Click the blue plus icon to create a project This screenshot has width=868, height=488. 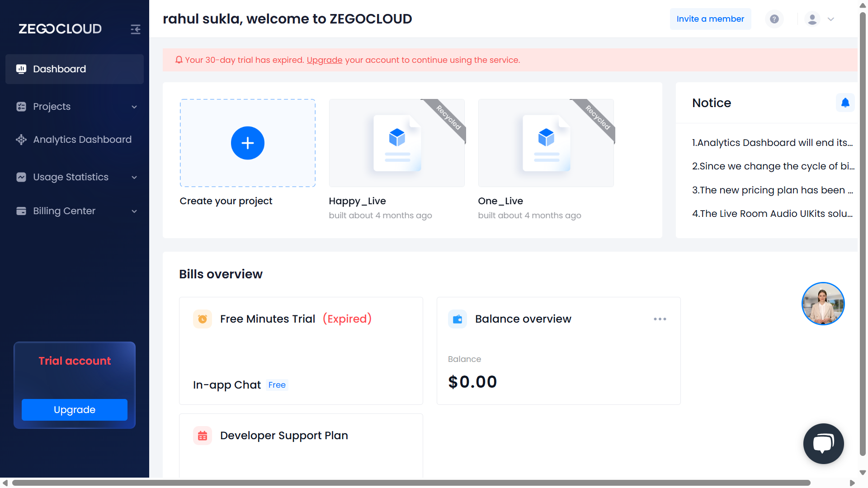248,143
